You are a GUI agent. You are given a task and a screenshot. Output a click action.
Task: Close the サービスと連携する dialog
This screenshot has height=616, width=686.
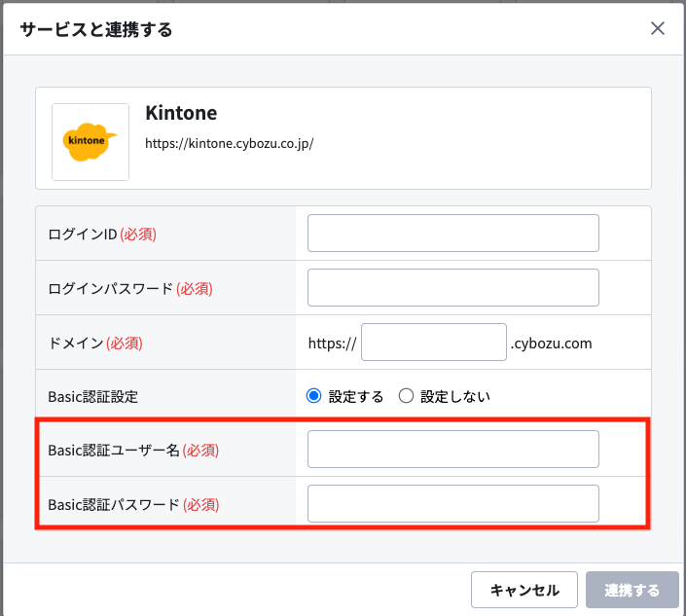657,29
